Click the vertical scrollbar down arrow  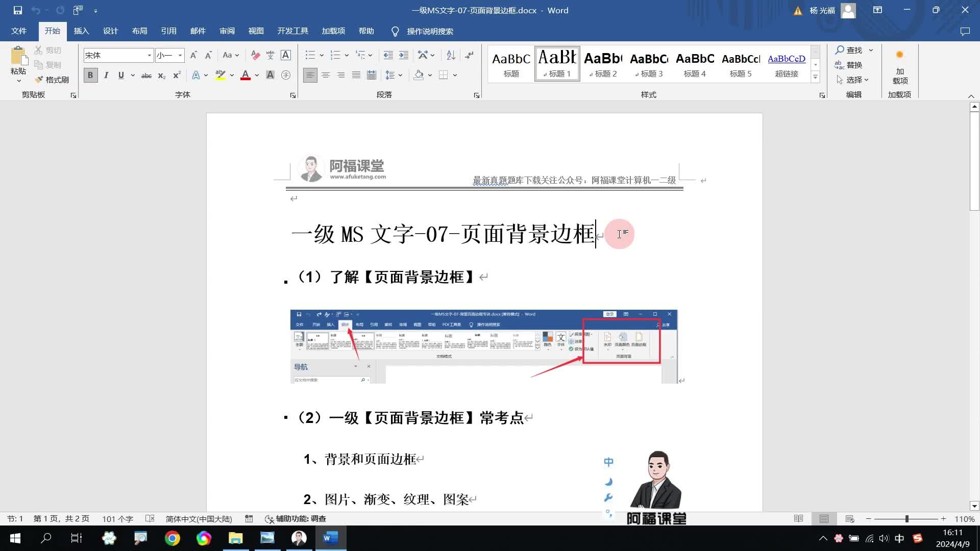tap(974, 507)
